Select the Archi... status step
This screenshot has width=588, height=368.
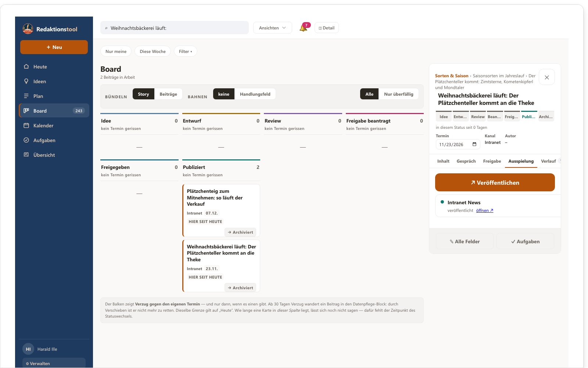coord(546,116)
